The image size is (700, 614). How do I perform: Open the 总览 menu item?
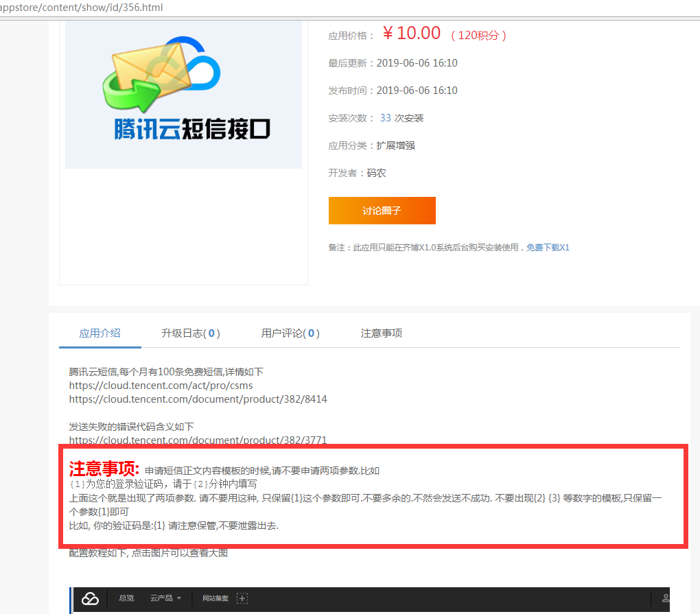[x=126, y=598]
